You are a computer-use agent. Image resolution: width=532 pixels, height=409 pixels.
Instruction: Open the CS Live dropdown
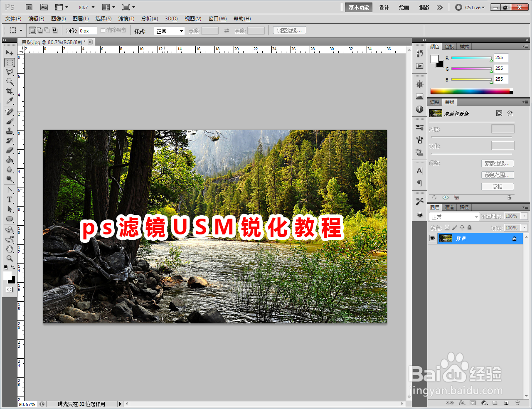(x=470, y=7)
